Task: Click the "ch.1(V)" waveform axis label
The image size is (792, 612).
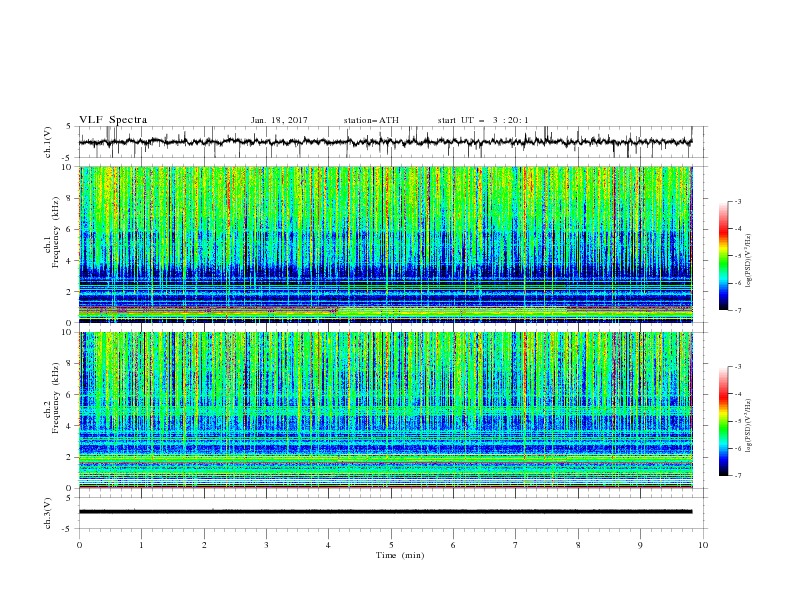Action: coord(48,142)
